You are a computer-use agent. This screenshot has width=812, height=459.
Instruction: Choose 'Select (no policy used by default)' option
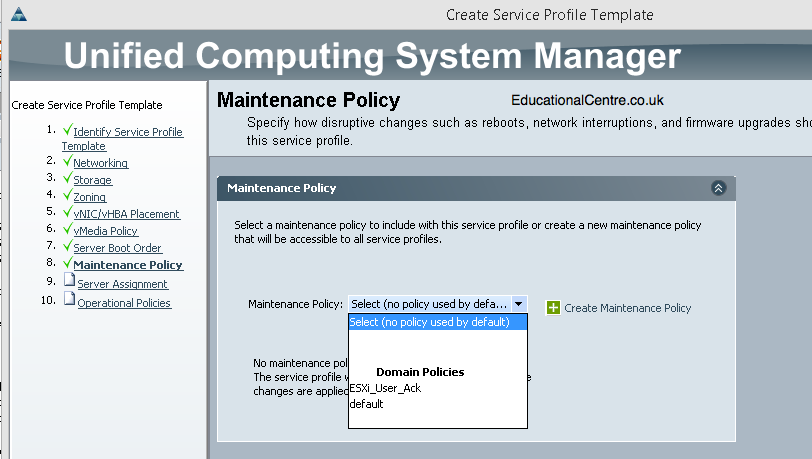[438, 322]
